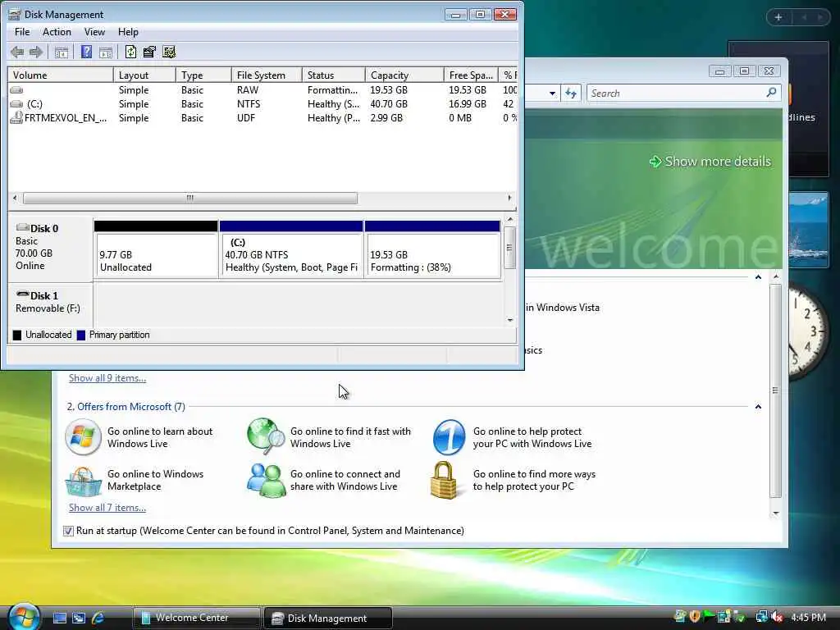Open Properties toolbar icon in Disk Management

coord(149,52)
